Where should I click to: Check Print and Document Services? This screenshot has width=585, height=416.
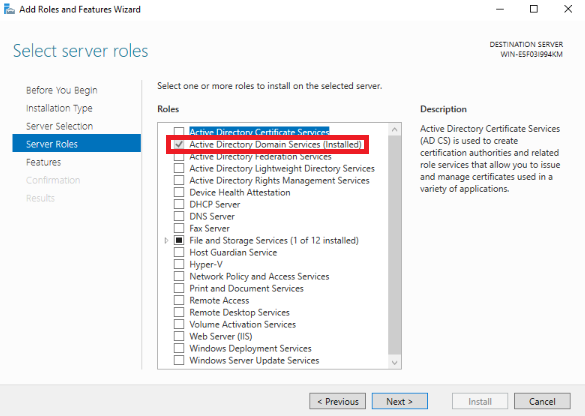pyautogui.click(x=179, y=288)
